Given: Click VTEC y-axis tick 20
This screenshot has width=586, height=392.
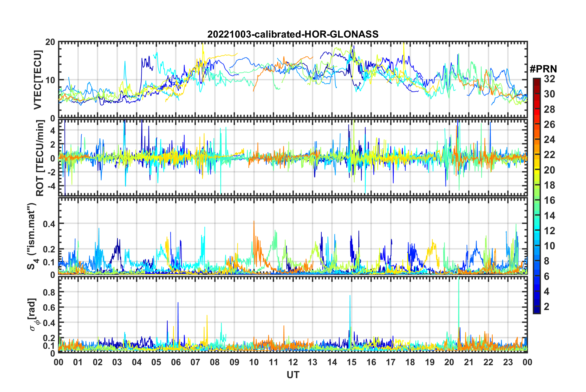Looking at the screenshot, I should 50,42.
